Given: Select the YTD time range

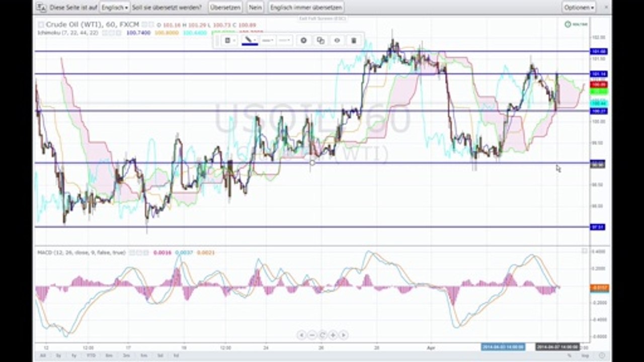Looking at the screenshot, I should [x=91, y=355].
